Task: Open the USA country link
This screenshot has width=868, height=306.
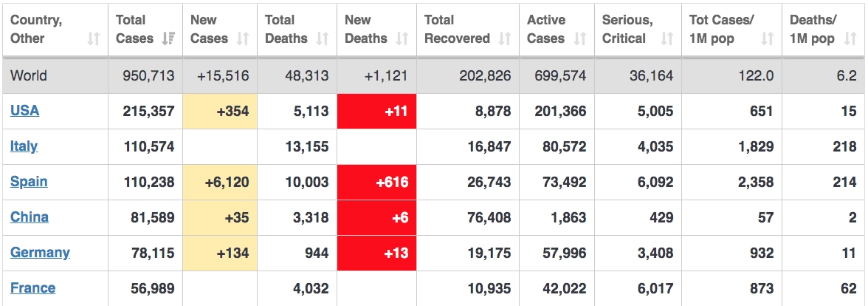Action: tap(24, 111)
